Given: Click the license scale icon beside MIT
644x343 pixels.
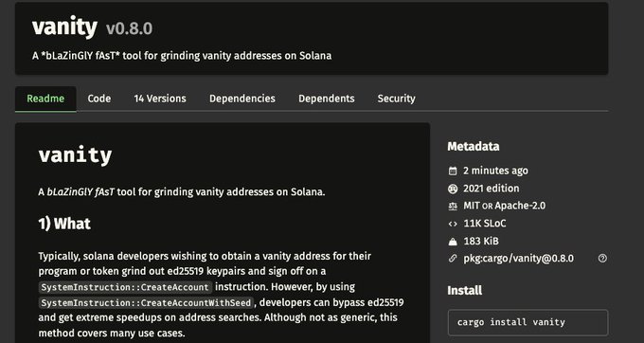Looking at the screenshot, I should pyautogui.click(x=453, y=207).
